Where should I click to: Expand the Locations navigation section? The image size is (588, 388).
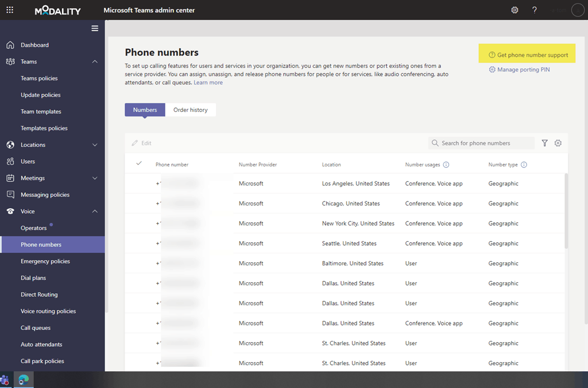(95, 145)
